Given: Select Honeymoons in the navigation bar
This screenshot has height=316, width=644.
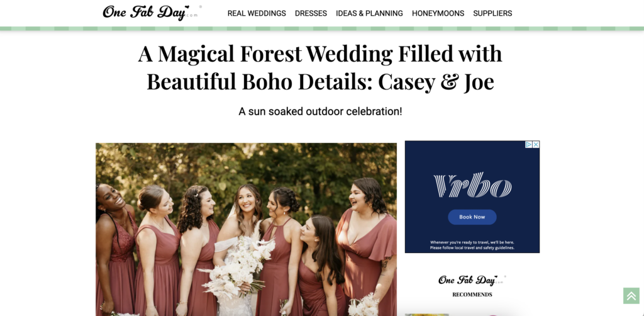Looking at the screenshot, I should coord(438,13).
